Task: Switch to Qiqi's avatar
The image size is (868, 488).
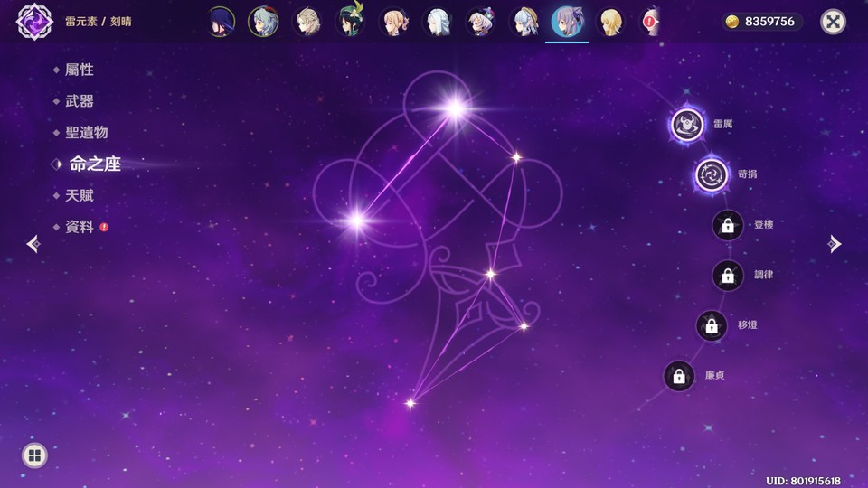Action: (480, 22)
